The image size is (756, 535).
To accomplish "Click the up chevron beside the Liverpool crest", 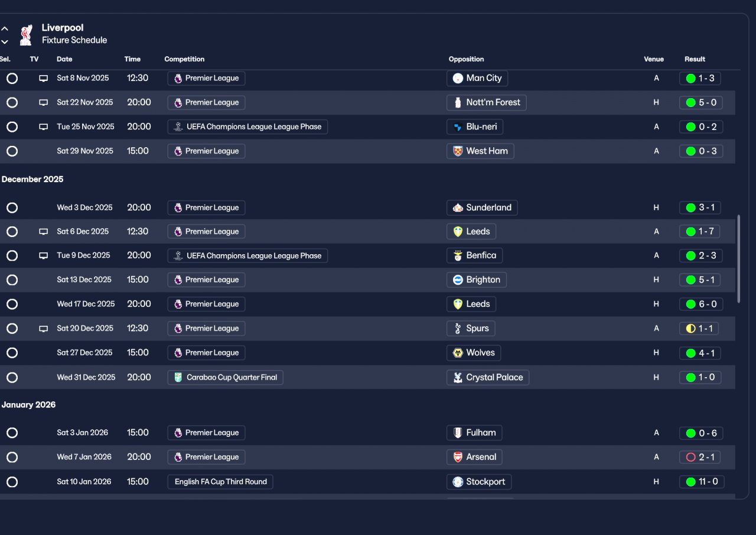I will tap(5, 28).
